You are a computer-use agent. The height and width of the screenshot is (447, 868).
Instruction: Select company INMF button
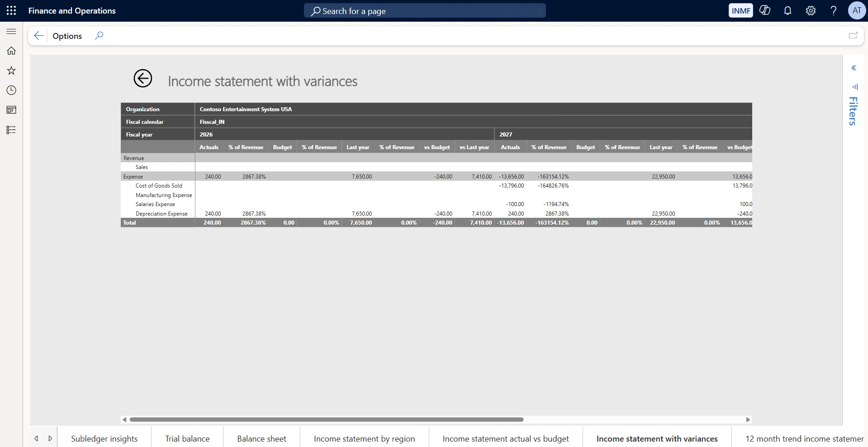point(740,10)
